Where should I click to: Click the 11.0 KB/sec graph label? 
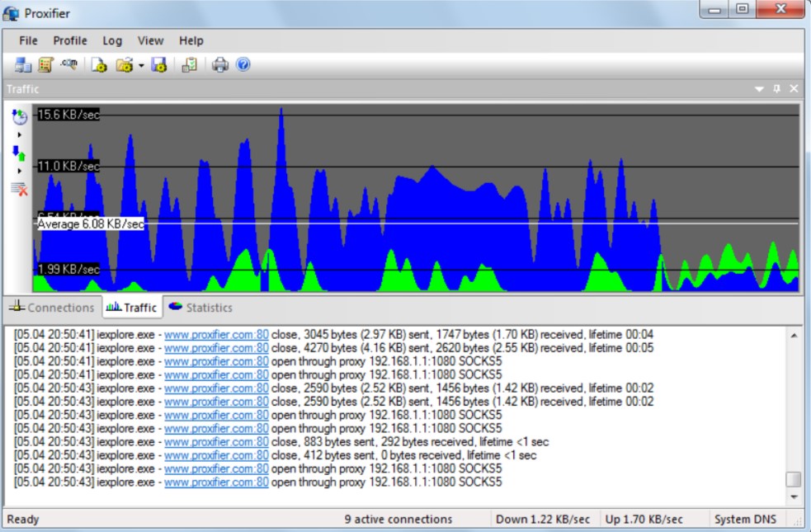pyautogui.click(x=68, y=167)
